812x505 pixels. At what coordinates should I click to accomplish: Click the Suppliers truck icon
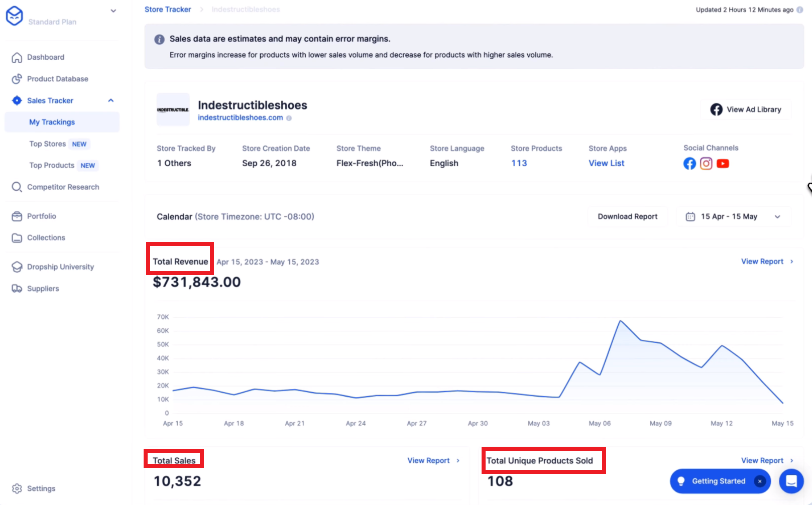[x=17, y=289]
